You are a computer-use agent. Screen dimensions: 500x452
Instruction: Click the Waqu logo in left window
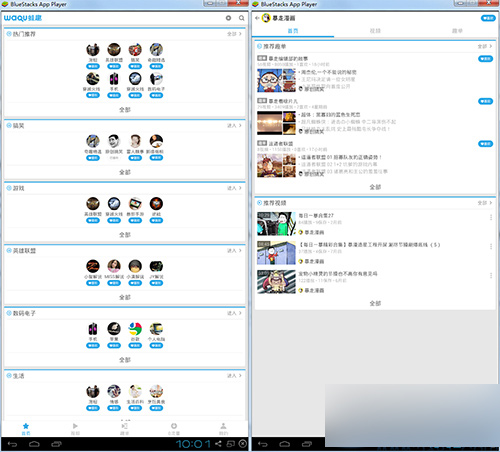point(23,18)
